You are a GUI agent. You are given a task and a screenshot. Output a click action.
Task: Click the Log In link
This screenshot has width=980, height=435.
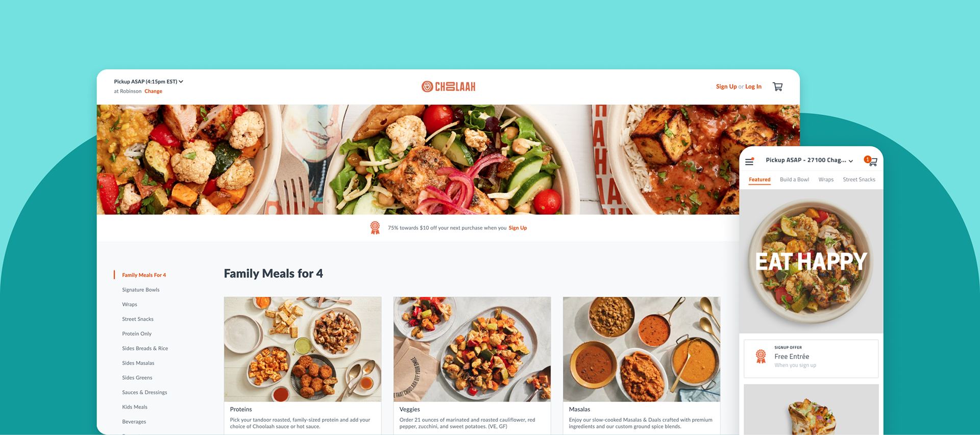click(x=753, y=87)
